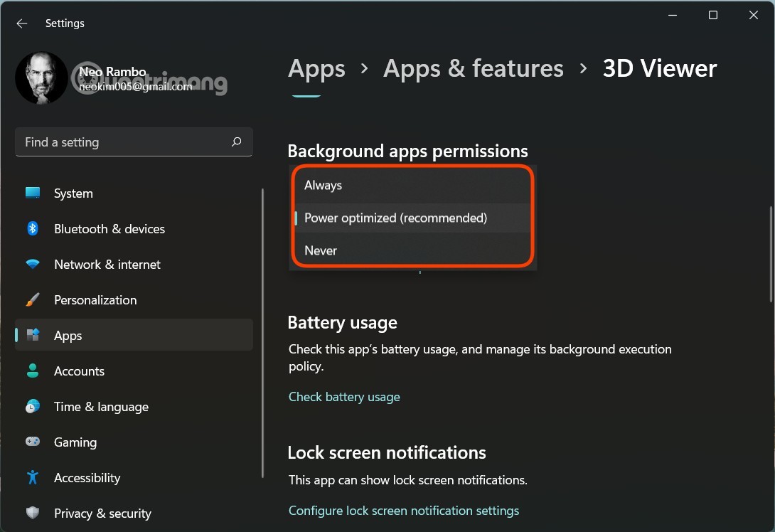The height and width of the screenshot is (532, 775).
Task: Click the Network & internet wifi icon
Action: [33, 265]
